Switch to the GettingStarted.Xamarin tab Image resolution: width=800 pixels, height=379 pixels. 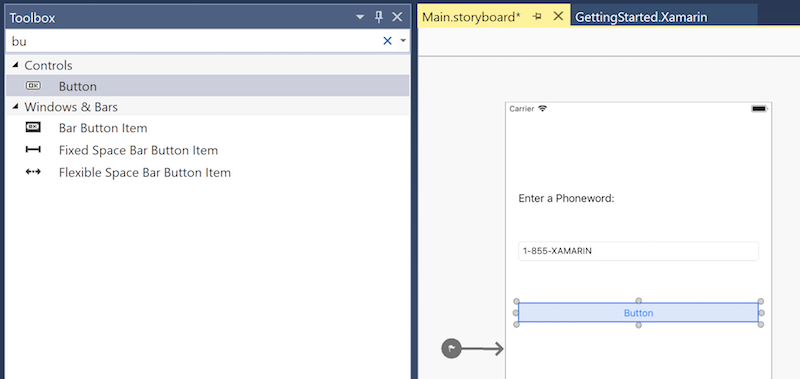pos(641,17)
